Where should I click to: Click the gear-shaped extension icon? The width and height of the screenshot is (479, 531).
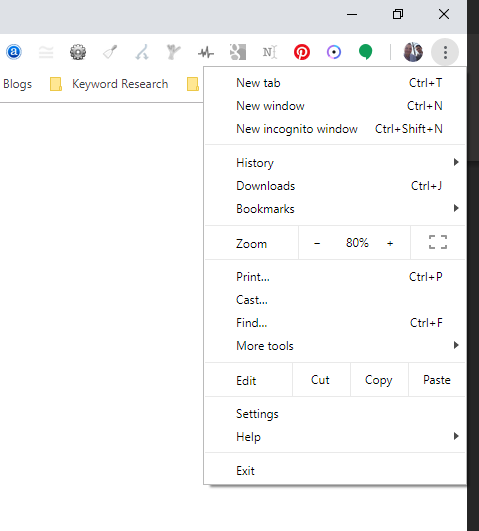pos(78,52)
